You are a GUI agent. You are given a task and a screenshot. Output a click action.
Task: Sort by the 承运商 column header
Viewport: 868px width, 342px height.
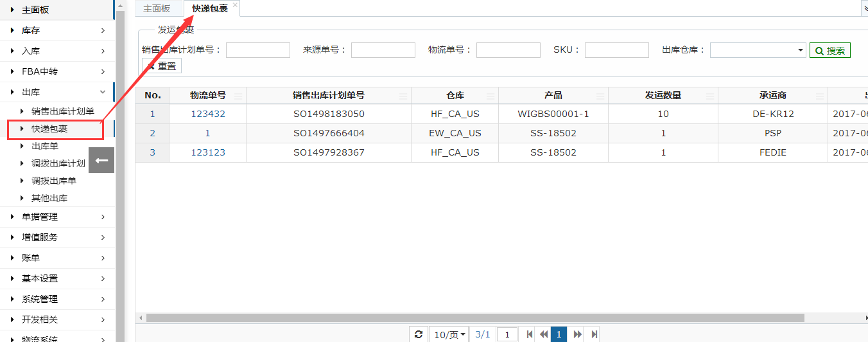click(772, 95)
